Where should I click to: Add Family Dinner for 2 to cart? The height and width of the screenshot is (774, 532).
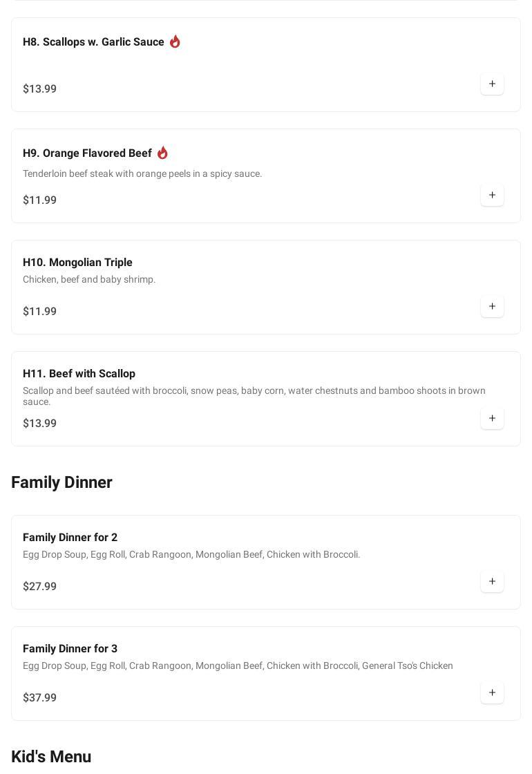pos(492,582)
